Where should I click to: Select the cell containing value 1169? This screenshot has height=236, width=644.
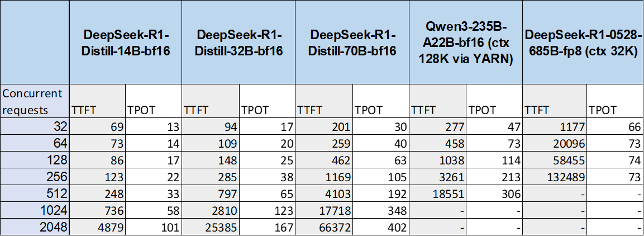[x=324, y=177]
